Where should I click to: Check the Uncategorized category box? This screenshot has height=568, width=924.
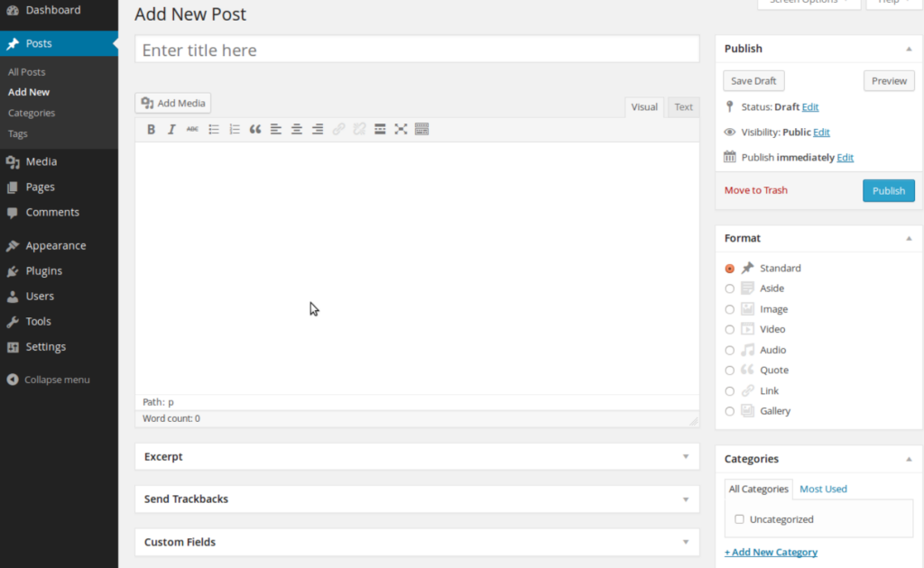click(x=740, y=519)
